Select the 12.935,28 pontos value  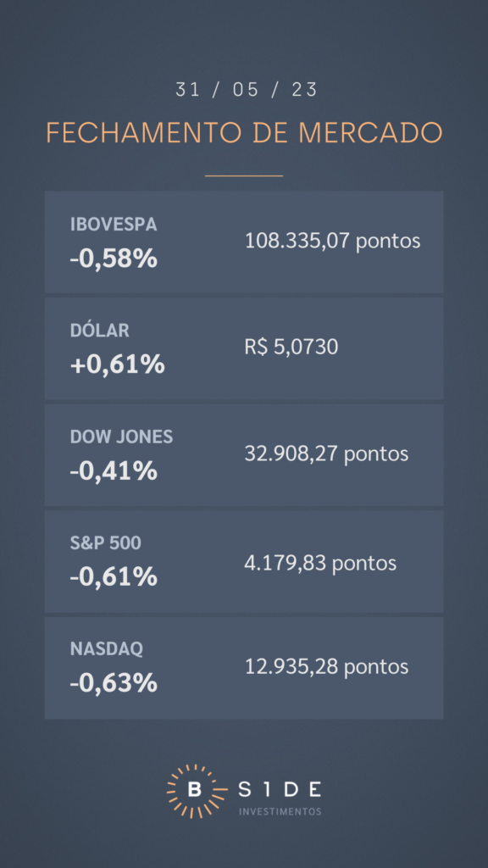(326, 666)
